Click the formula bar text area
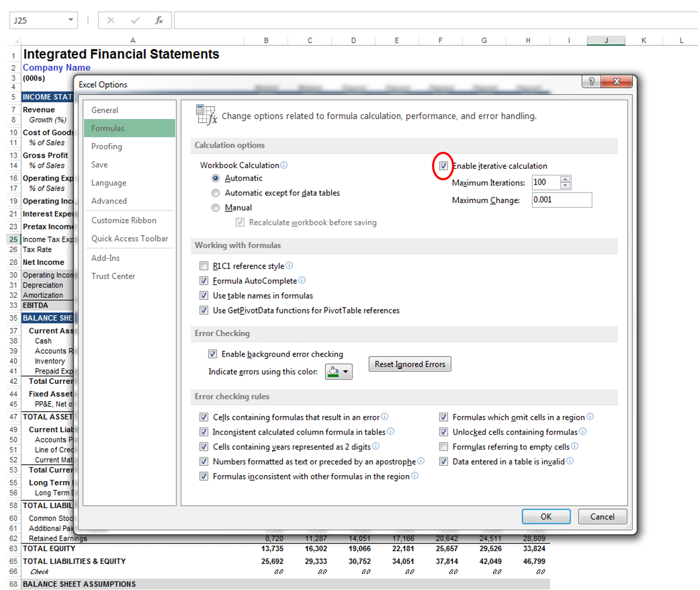The width and height of the screenshot is (700, 590). [x=436, y=21]
